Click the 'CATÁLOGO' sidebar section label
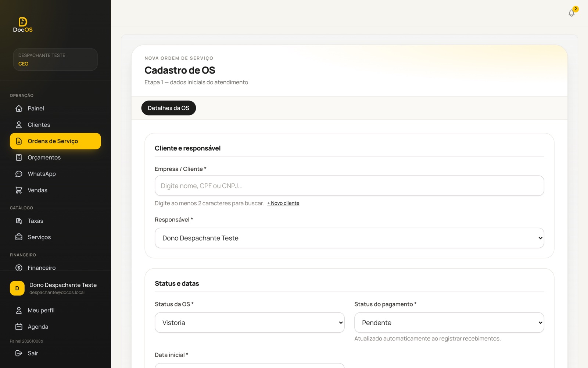Screen dimensions: 588x368 coord(21,208)
